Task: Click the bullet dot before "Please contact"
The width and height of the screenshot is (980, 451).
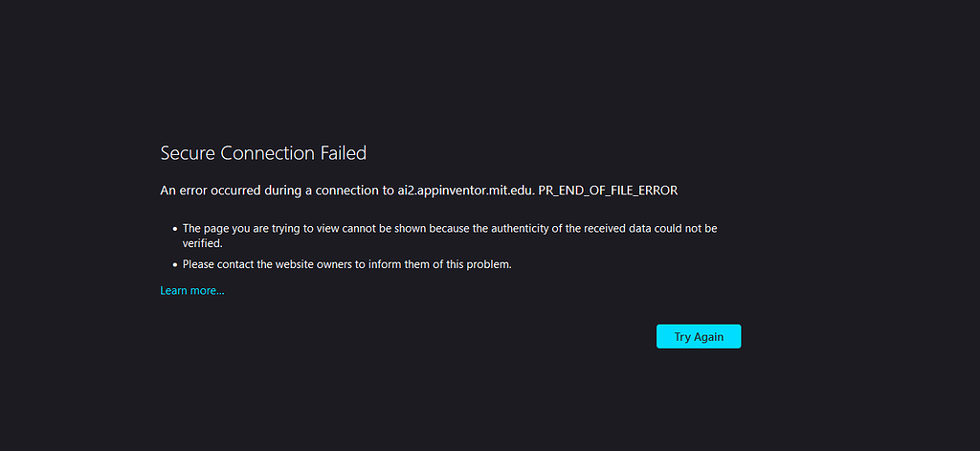Action: (174, 264)
